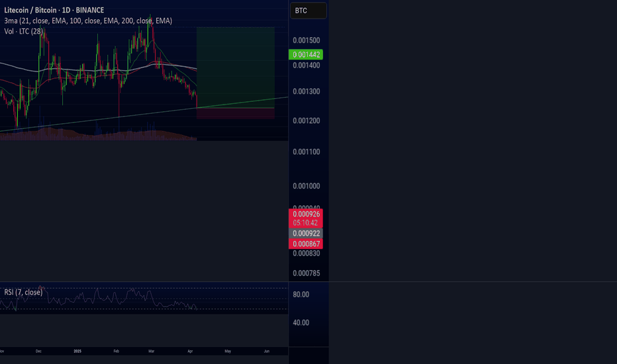Screen dimensions: 617x364
Task: Click the red 0.000926 current price label
Action: pyautogui.click(x=306, y=218)
